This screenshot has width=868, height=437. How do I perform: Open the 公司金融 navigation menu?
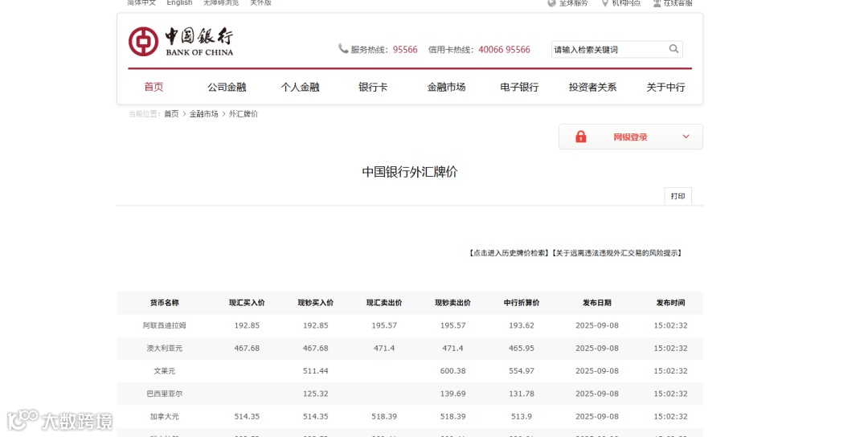pos(227,87)
